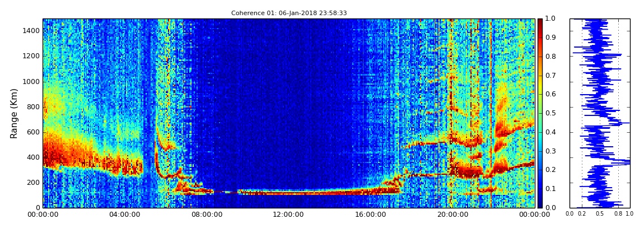Viewport: 644px width, 228px height.
Task: Click the 1400 range tick label
Action: [31, 31]
